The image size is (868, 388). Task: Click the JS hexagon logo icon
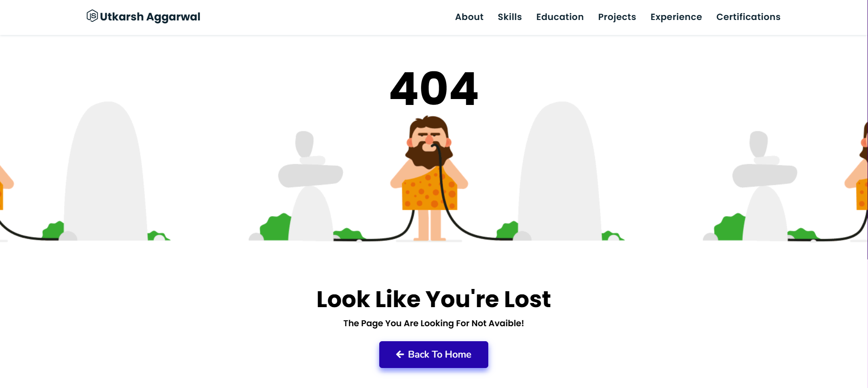pyautogui.click(x=92, y=16)
